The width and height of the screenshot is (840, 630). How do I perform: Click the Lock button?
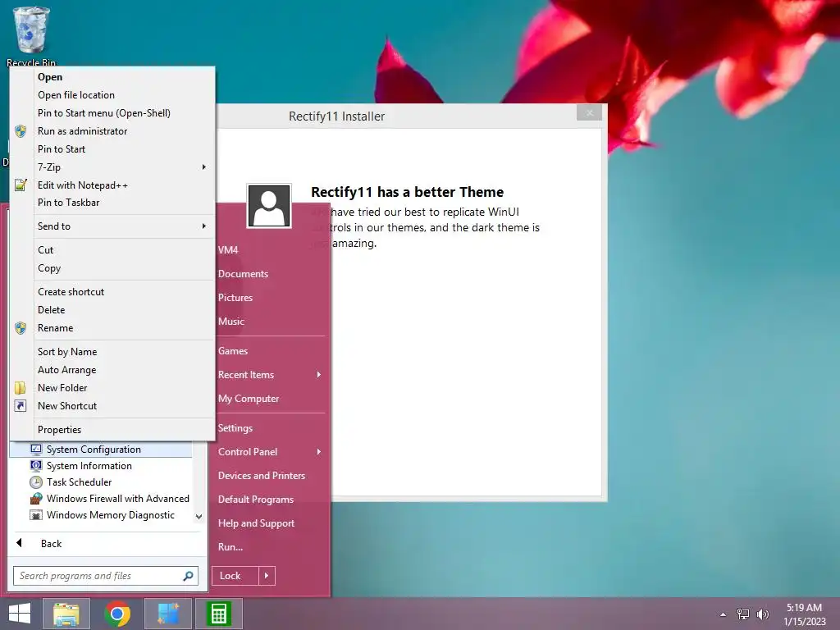tap(235, 576)
